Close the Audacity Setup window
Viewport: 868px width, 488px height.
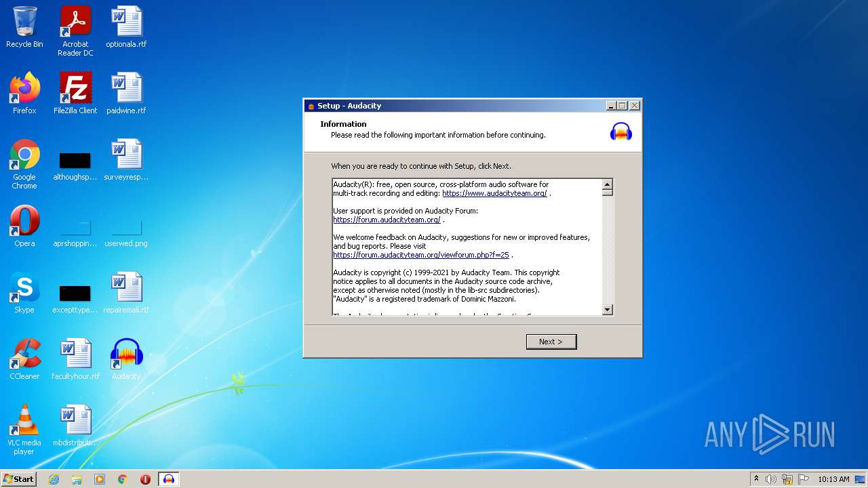pyautogui.click(x=635, y=106)
